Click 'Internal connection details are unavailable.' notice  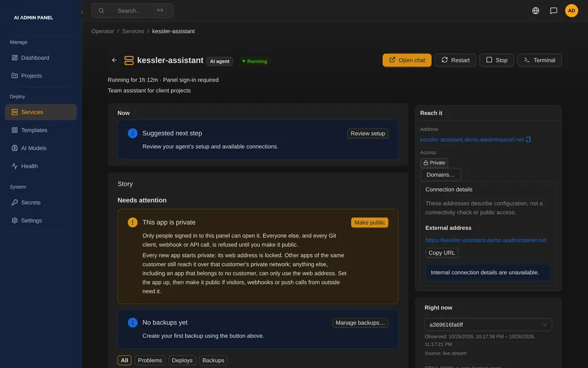click(x=488, y=272)
